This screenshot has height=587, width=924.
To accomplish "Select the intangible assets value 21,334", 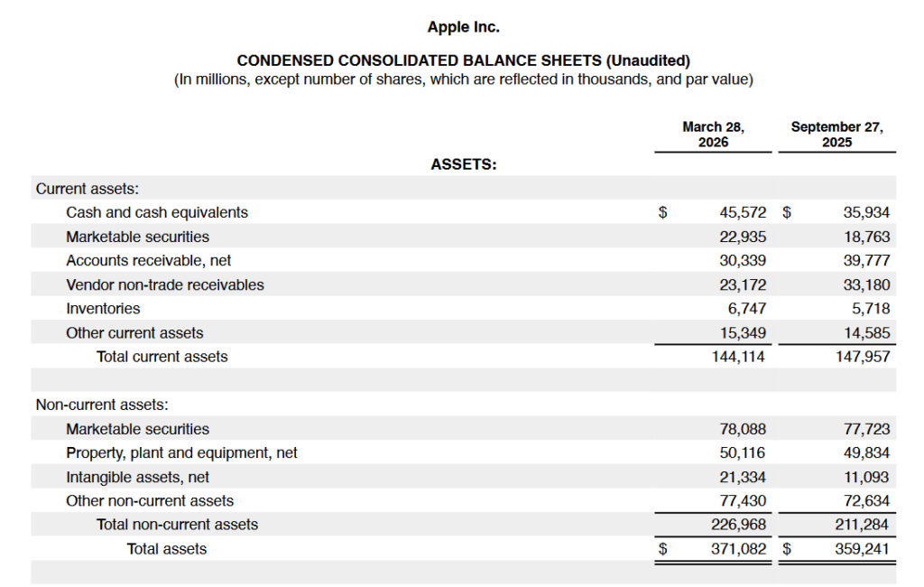I will pos(743,477).
